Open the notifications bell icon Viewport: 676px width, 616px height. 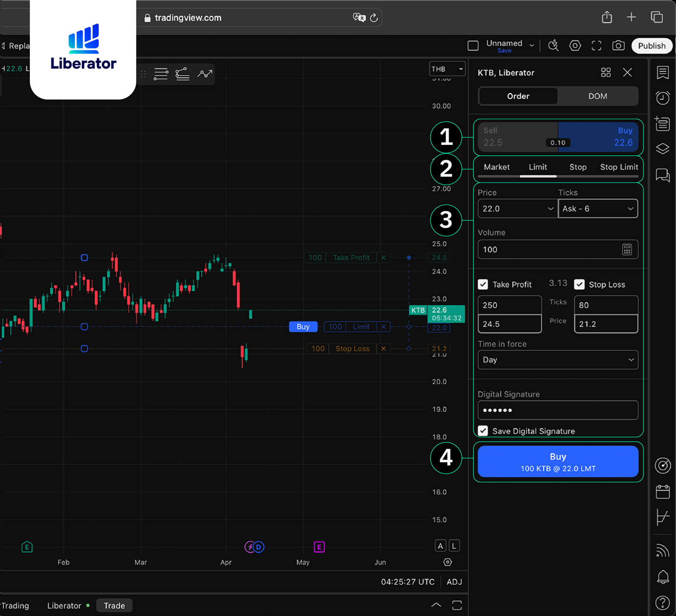point(663,577)
